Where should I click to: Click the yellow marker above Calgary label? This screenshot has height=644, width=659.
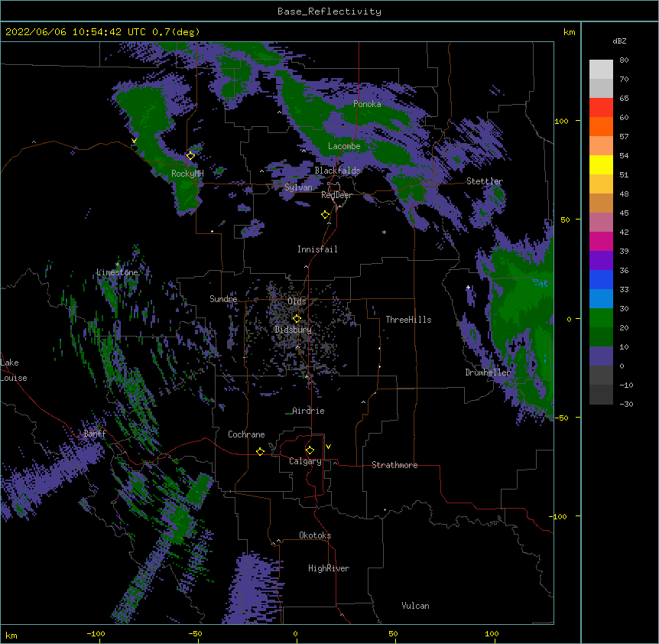[x=310, y=450]
